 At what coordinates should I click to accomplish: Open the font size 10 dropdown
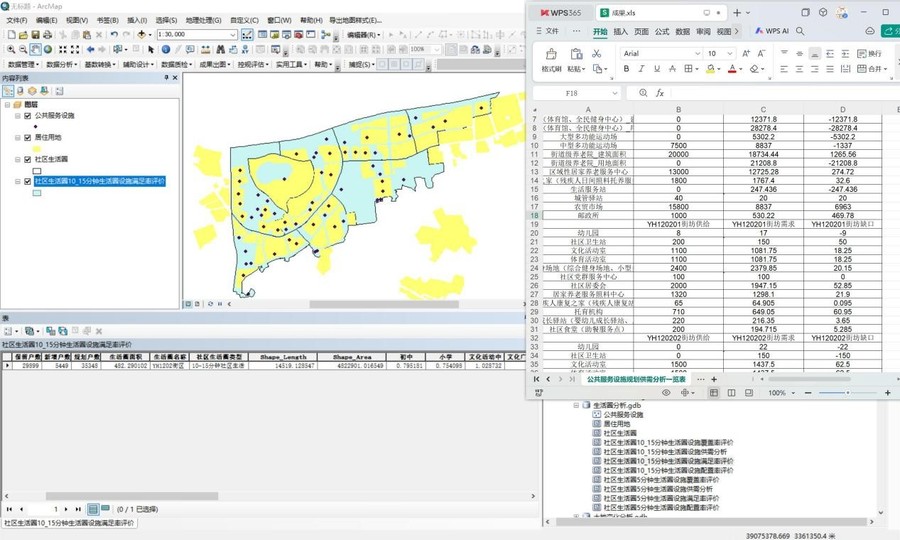(730, 53)
